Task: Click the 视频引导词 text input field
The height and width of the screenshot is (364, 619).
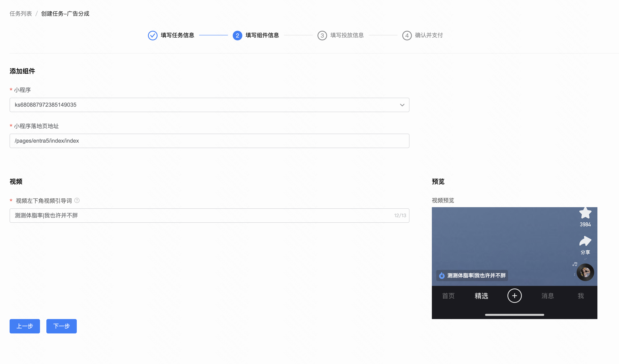Action: point(209,216)
